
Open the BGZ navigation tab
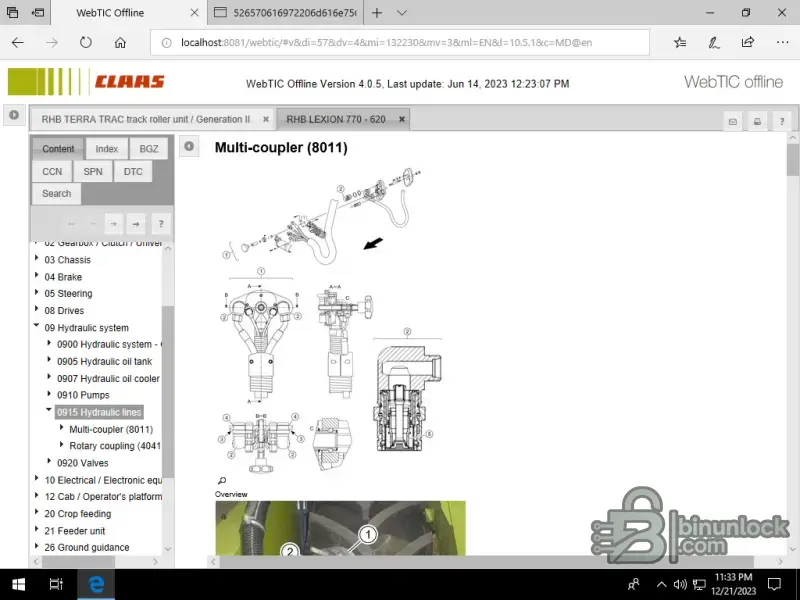pos(149,149)
